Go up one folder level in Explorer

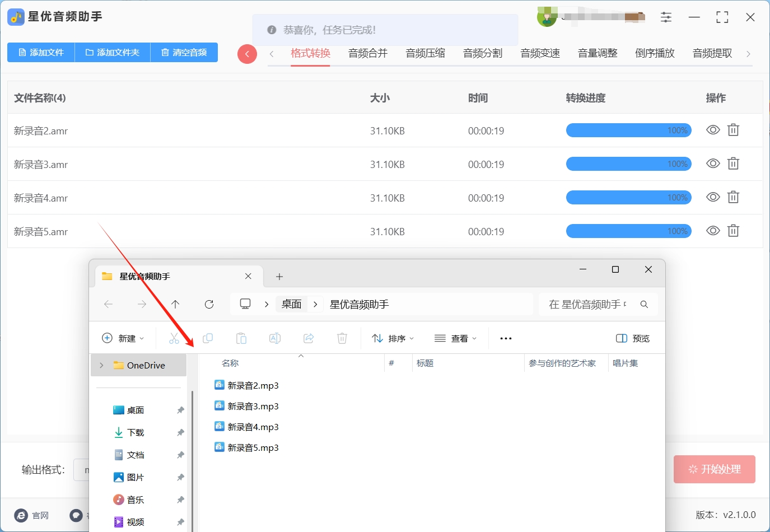click(x=175, y=304)
